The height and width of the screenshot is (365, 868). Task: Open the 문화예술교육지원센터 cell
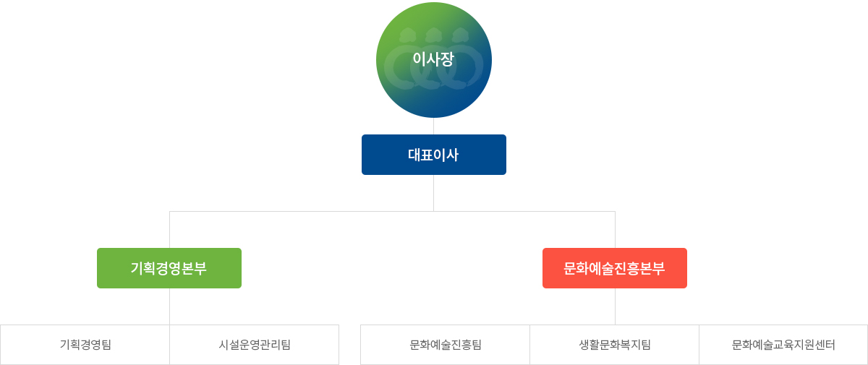783,345
